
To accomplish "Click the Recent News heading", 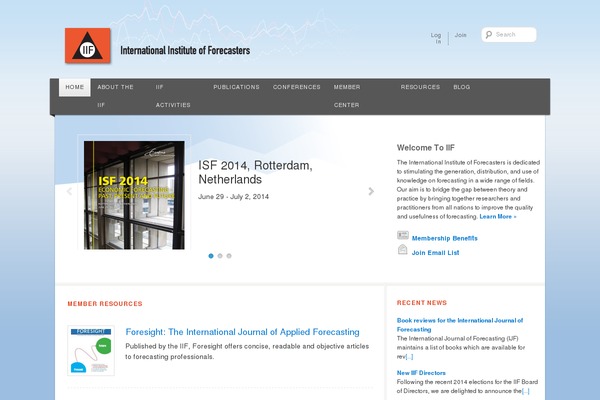I will pos(422,303).
